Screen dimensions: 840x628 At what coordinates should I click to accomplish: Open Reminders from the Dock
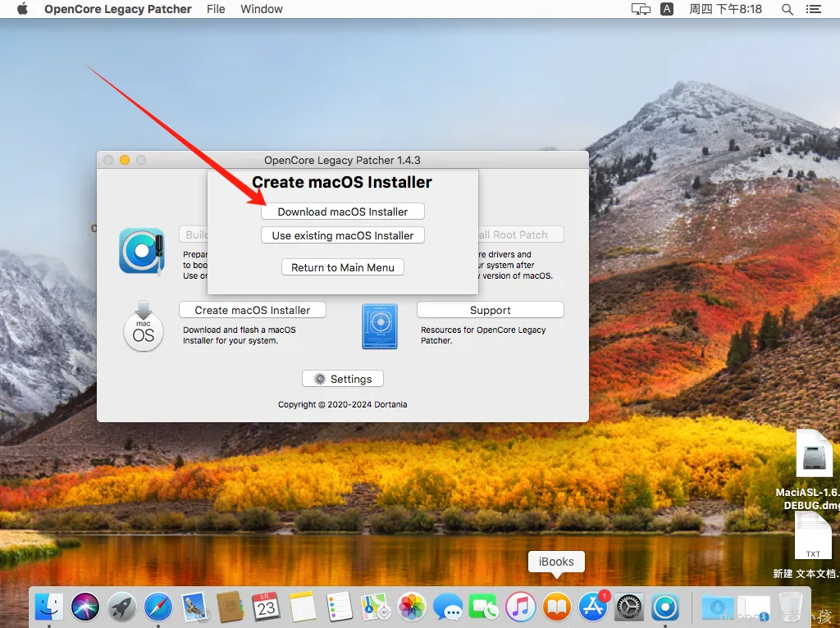tap(339, 608)
